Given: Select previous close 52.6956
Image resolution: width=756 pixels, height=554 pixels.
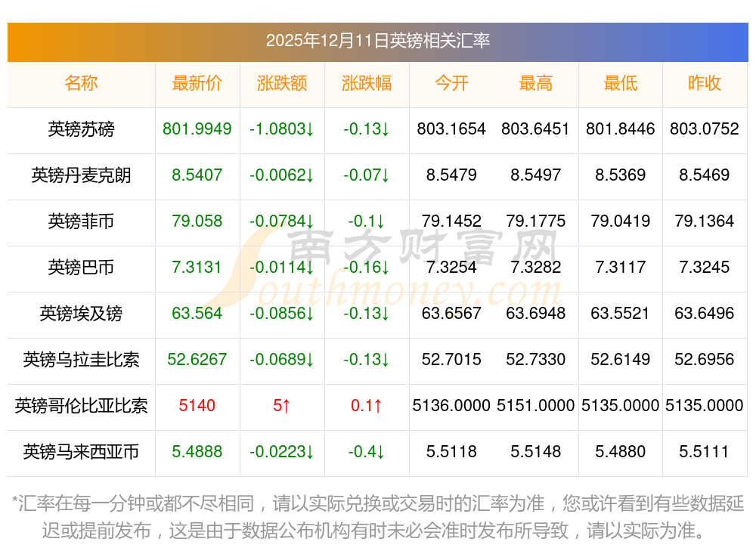Looking at the screenshot, I should point(705,359).
